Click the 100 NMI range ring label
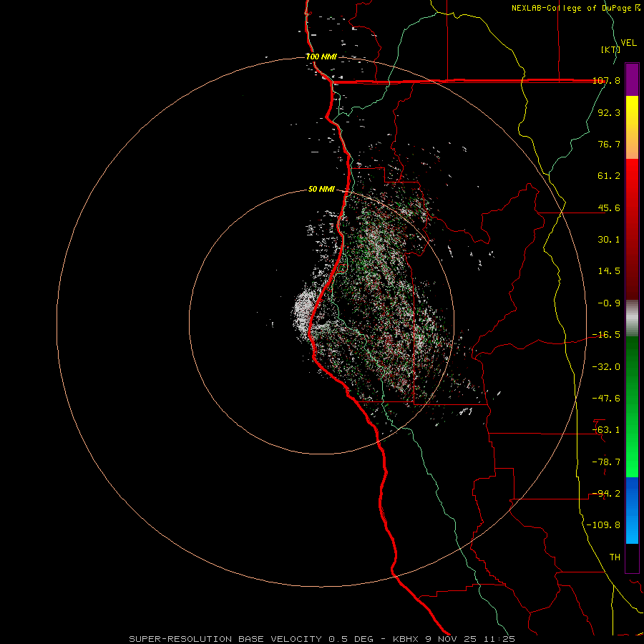The height and width of the screenshot is (644, 644). point(321,57)
